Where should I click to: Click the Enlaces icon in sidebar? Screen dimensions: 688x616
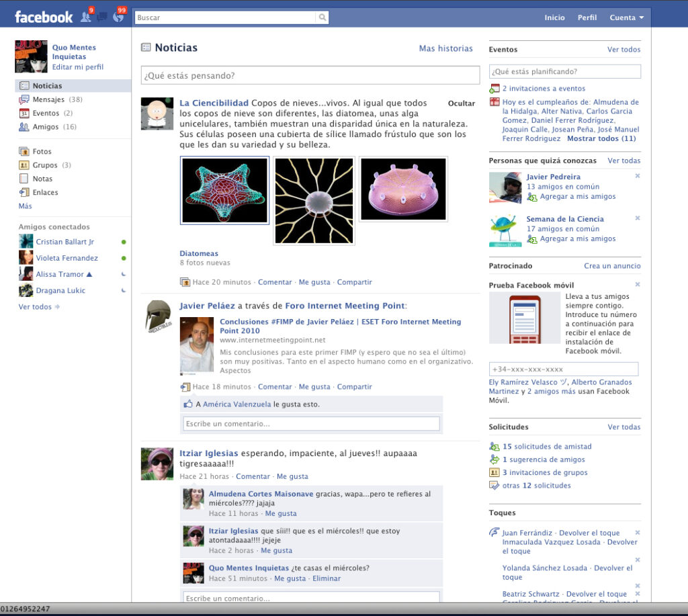click(x=24, y=192)
